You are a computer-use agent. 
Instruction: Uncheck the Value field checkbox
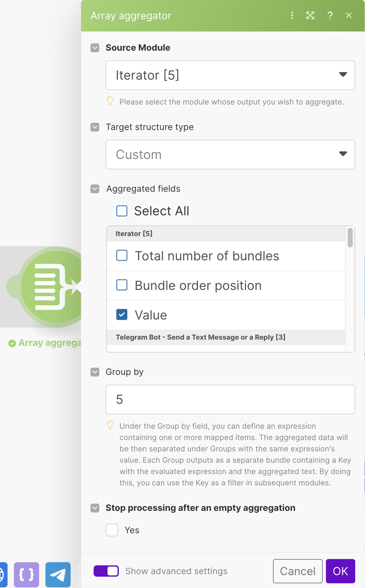122,315
